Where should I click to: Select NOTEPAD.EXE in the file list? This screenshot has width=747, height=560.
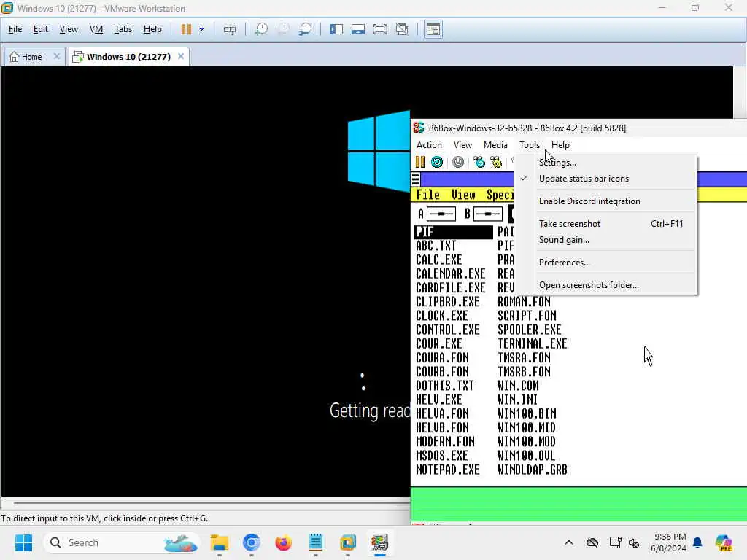coord(447,470)
